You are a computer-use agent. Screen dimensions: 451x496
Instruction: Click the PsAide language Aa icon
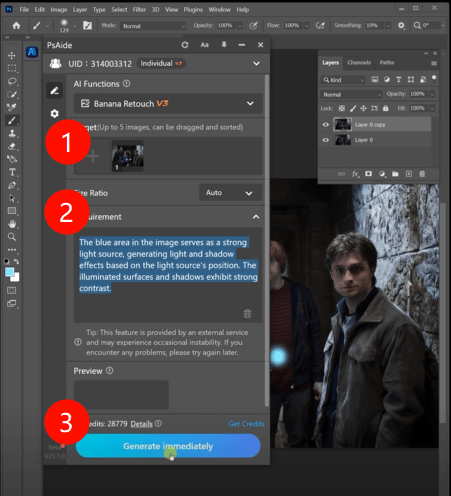point(204,45)
